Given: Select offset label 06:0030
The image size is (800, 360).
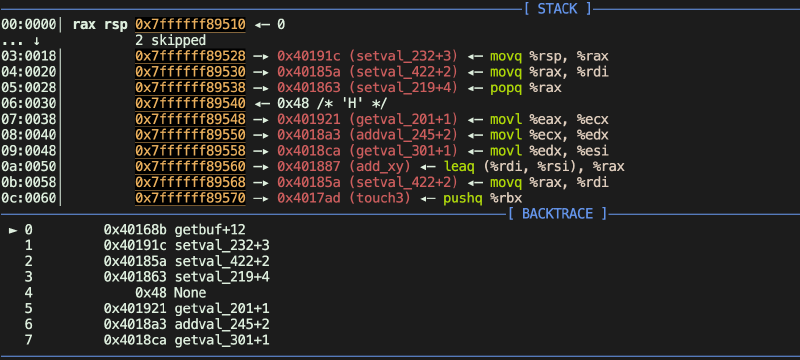Looking at the screenshot, I should (29, 104).
